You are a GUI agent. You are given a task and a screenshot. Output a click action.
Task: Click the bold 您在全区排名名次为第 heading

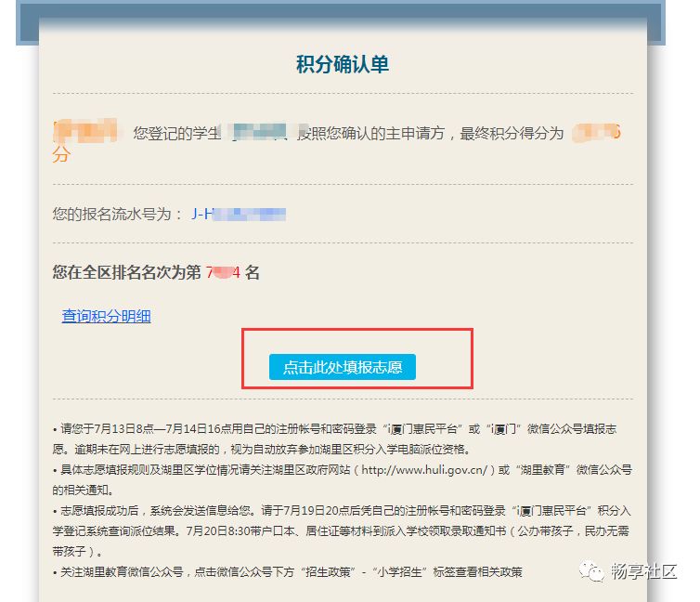(x=127, y=272)
